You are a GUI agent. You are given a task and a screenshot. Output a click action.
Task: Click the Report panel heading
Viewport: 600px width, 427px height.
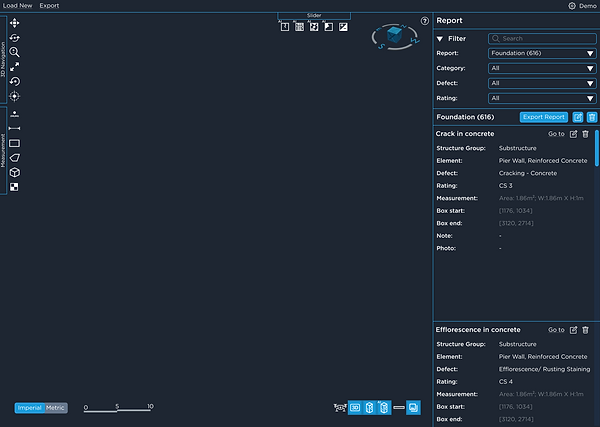coord(449,21)
